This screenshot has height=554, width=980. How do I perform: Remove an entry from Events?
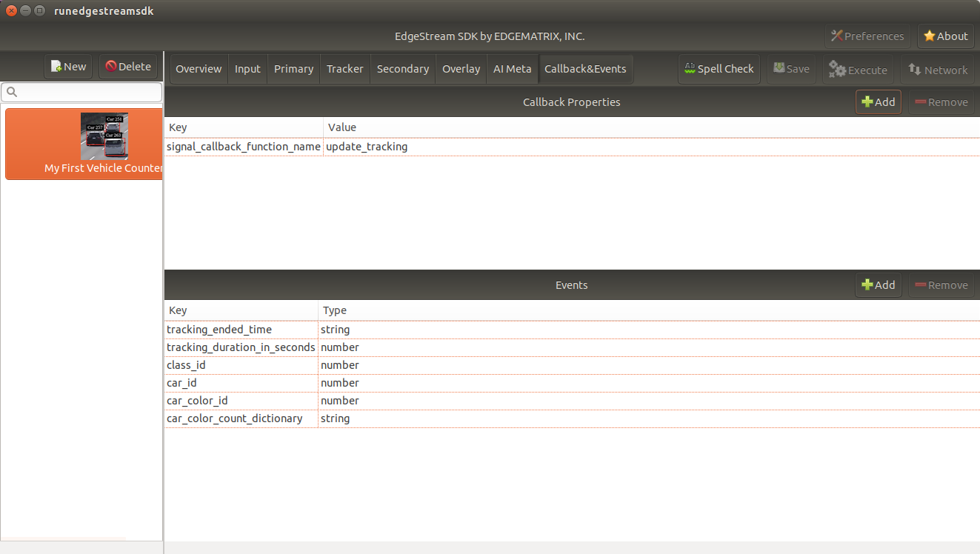941,285
